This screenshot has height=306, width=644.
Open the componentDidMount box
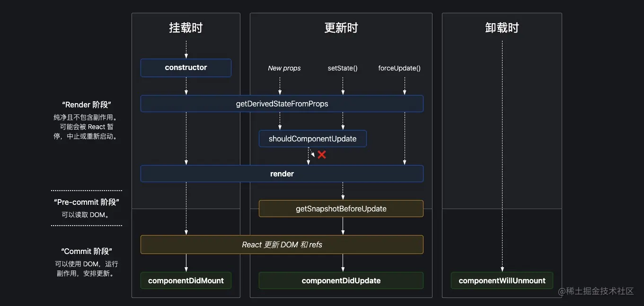186,280
